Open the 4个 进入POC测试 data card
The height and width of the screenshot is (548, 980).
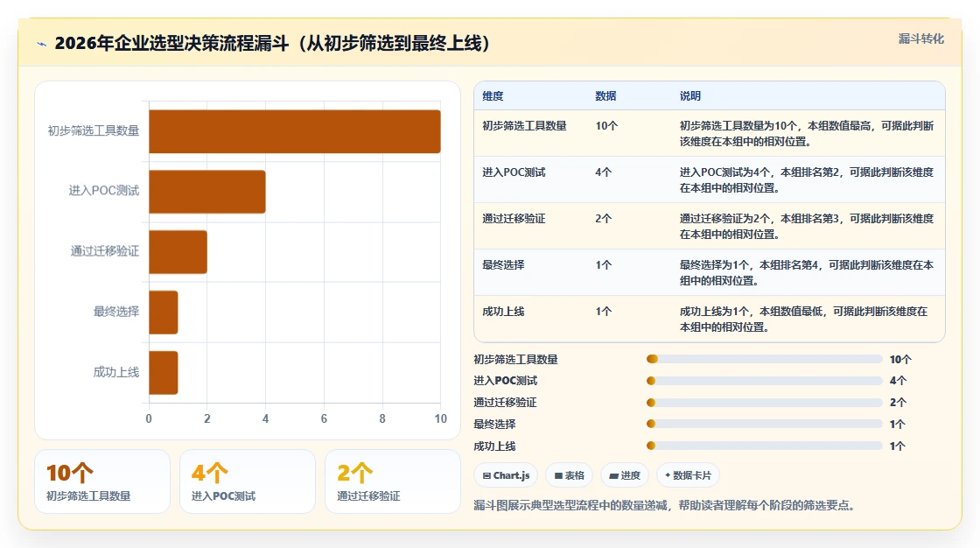click(x=248, y=481)
